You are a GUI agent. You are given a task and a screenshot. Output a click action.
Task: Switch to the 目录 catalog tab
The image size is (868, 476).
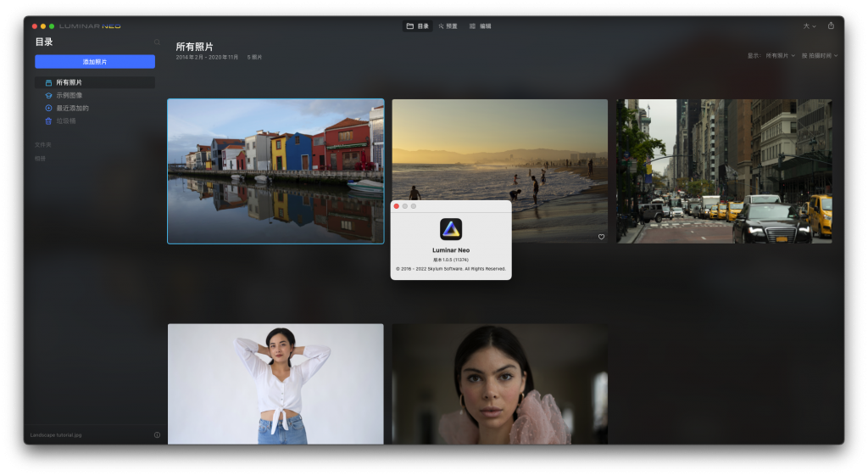(x=417, y=26)
